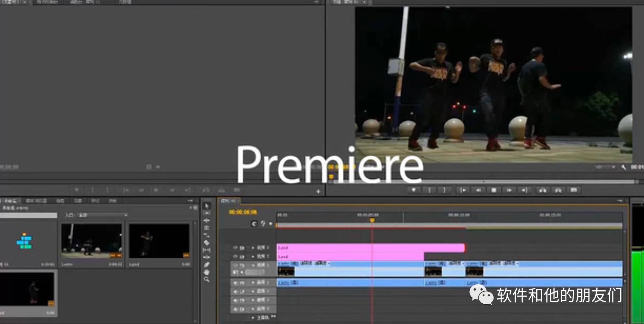Expand the 视频 2 track
Image resolution: width=644 pixels, height=324 pixels.
253,256
